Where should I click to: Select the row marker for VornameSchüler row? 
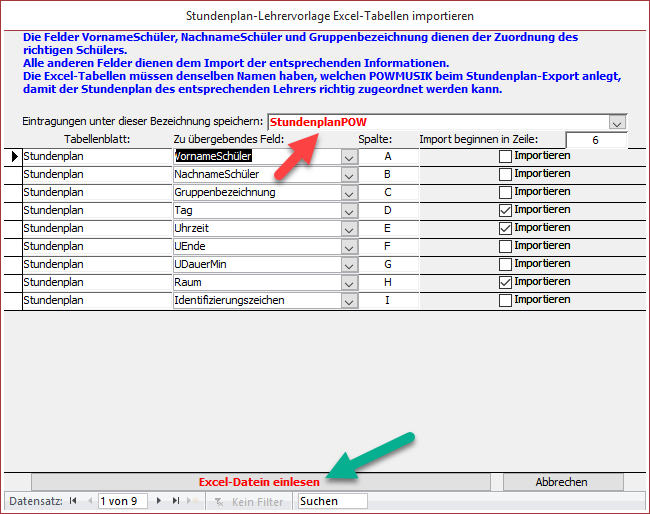click(x=13, y=156)
